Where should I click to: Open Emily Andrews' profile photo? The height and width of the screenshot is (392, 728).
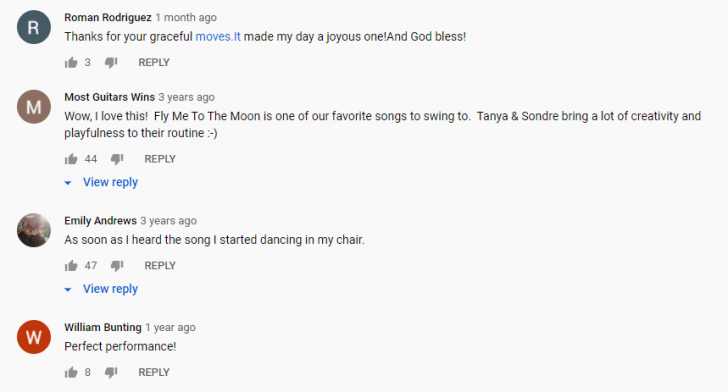34,230
